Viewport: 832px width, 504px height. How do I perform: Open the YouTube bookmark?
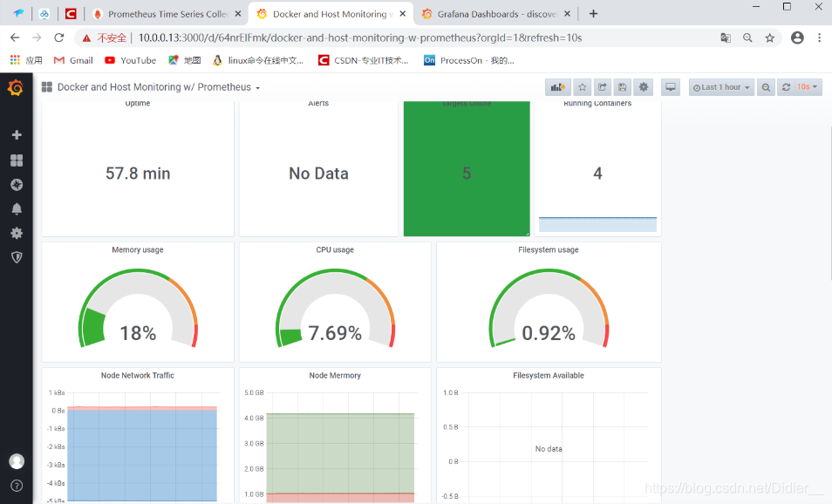[131, 60]
